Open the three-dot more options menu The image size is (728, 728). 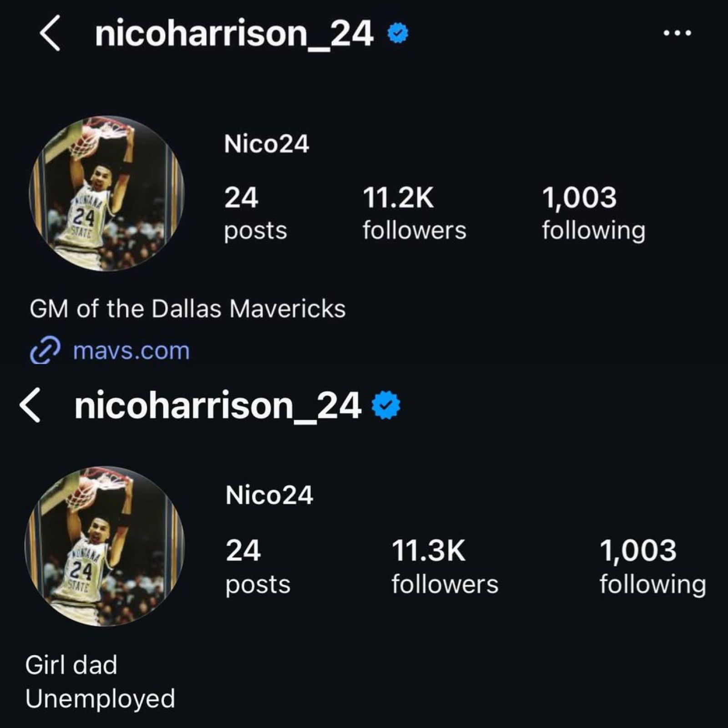click(x=677, y=33)
